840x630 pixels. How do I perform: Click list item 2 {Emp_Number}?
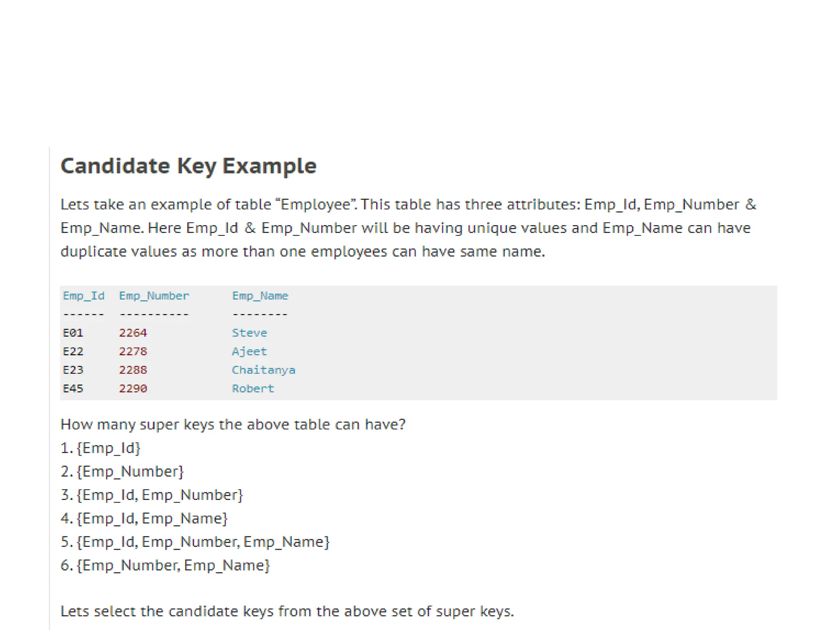click(x=122, y=471)
